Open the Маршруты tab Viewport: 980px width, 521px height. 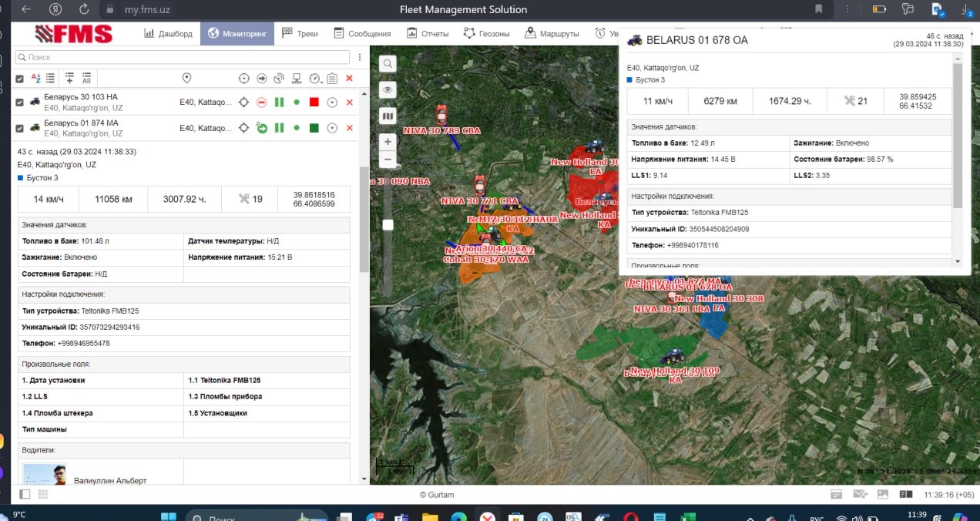pyautogui.click(x=552, y=33)
